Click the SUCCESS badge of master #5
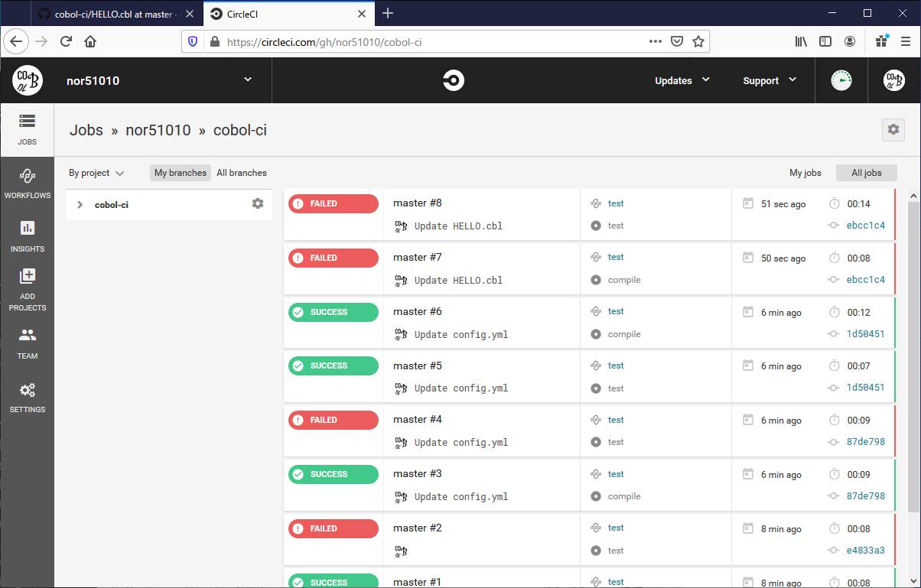 click(x=334, y=365)
